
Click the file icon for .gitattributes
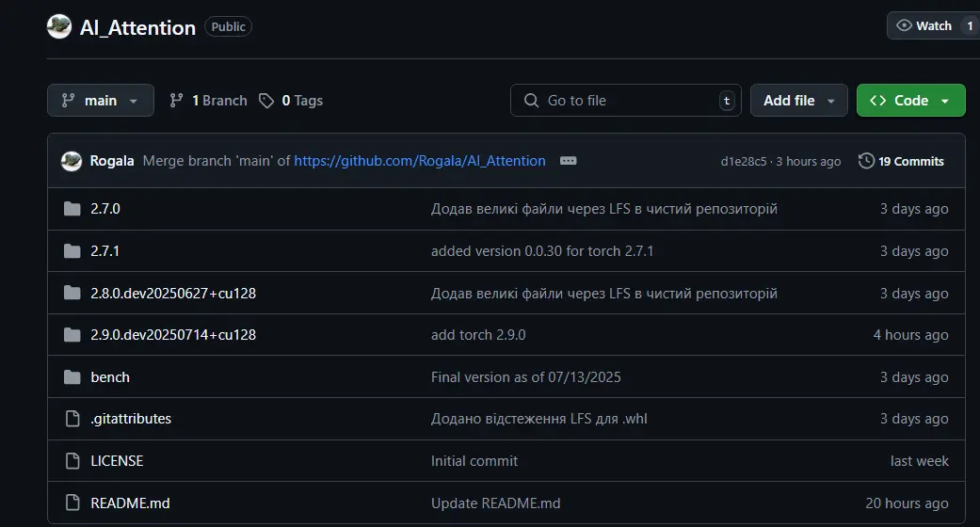(72, 419)
